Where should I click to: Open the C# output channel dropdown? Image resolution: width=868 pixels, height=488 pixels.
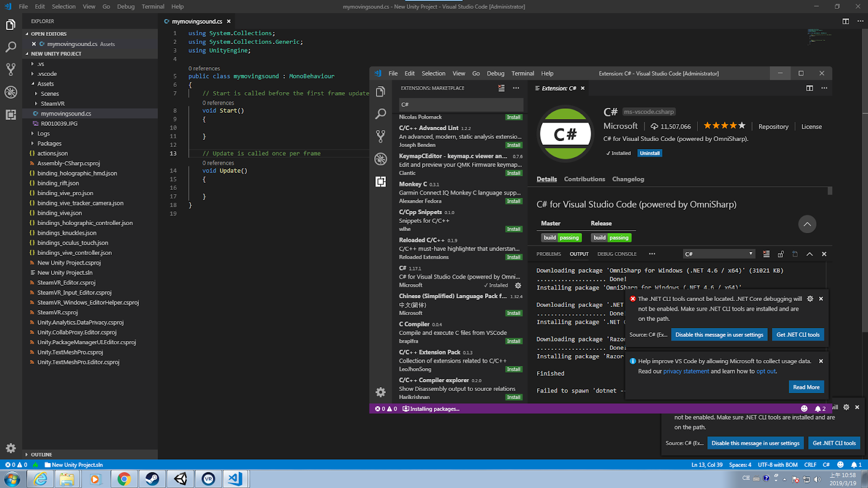point(719,254)
